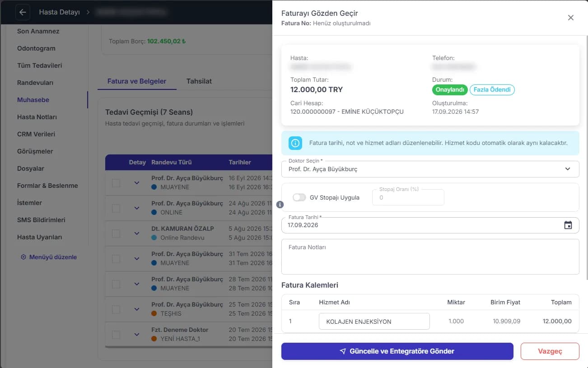
Task: Click the back arrow next to Hasta Detayı
Action: [x=23, y=12]
